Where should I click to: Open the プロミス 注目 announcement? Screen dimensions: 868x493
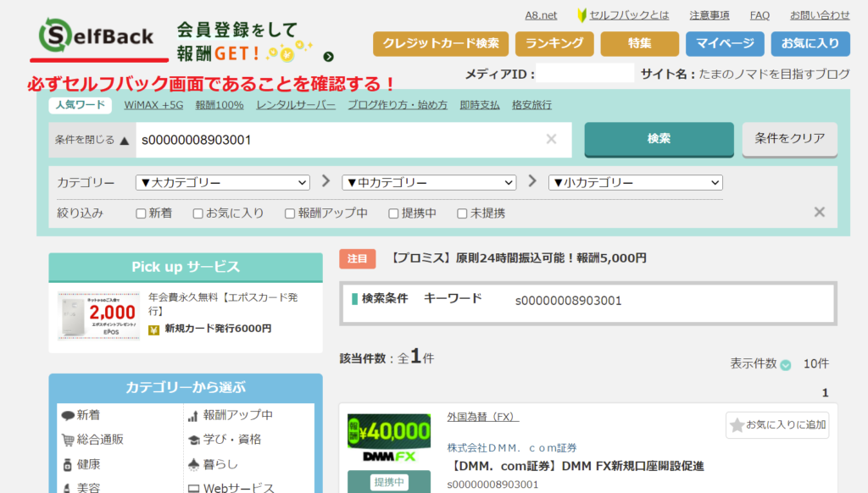point(517,258)
